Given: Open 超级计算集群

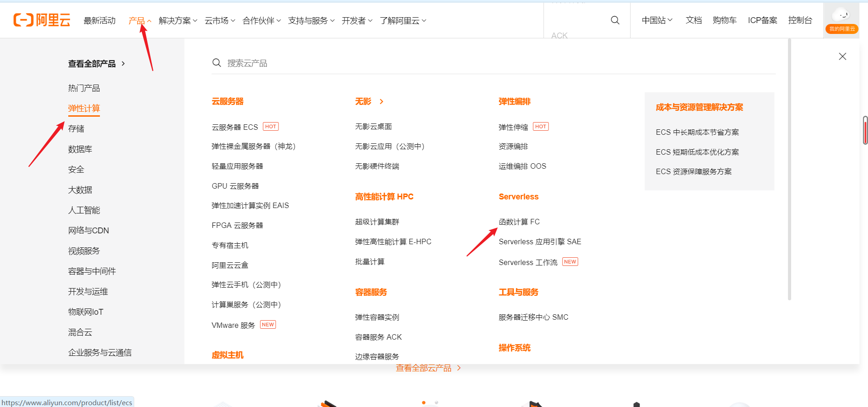Looking at the screenshot, I should [x=377, y=222].
